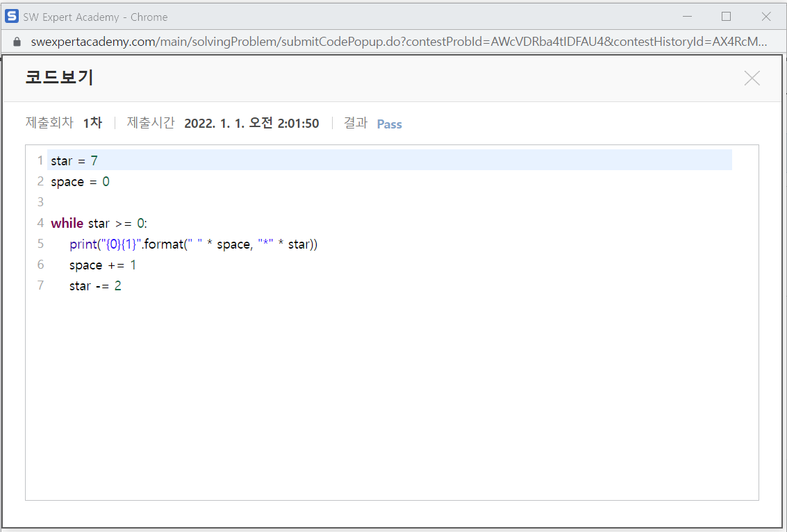The image size is (787, 532).
Task: Click code line 'space += 1'
Action: click(102, 265)
